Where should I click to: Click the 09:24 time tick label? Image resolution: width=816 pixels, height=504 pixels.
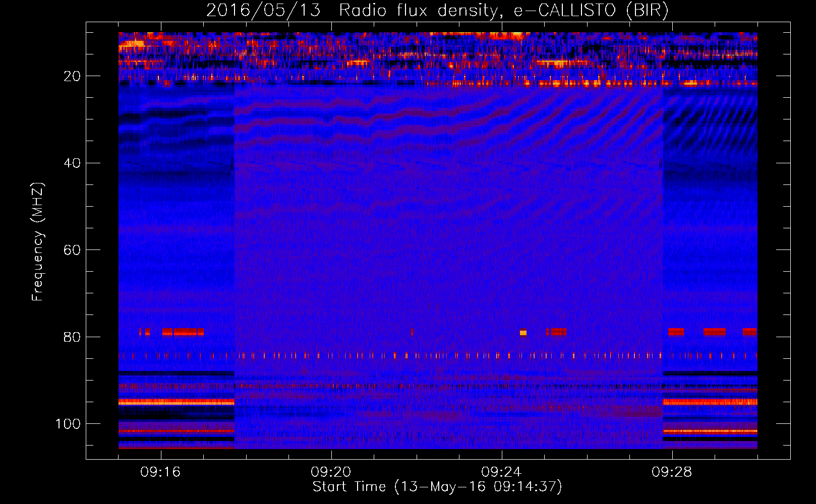[x=501, y=472]
